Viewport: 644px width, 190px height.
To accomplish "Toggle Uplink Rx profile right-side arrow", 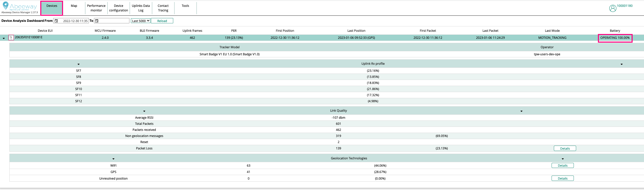I will [621, 64].
